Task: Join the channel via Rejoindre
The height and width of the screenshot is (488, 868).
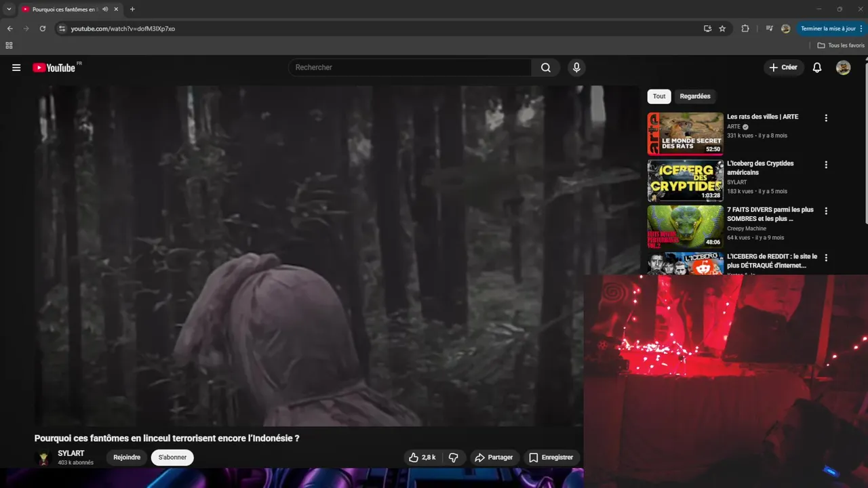Action: (x=127, y=457)
